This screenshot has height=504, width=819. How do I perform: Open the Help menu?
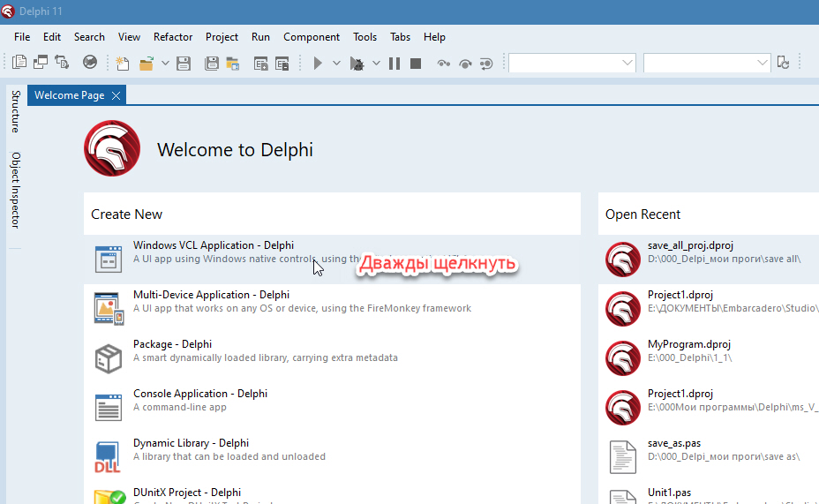tap(434, 37)
